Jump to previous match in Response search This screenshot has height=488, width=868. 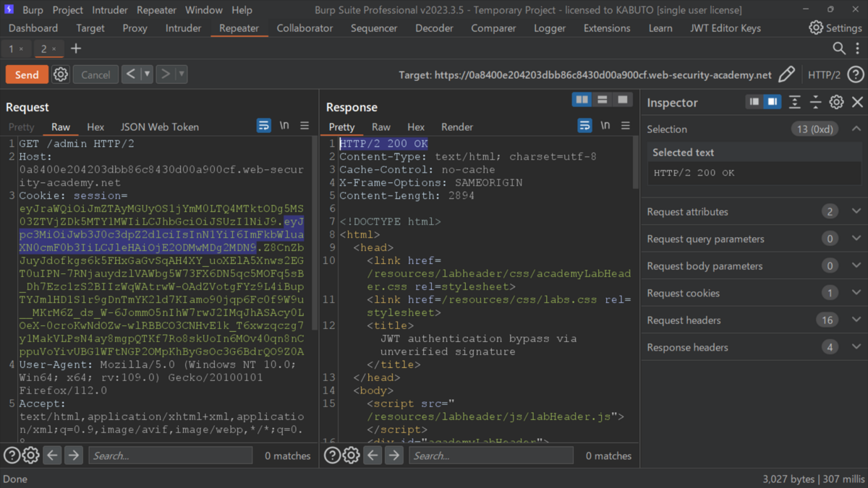373,455
